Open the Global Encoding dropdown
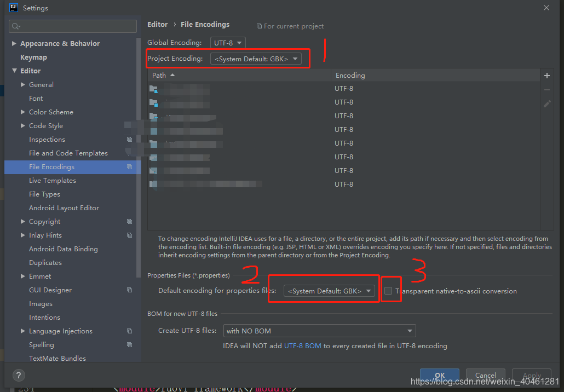Image resolution: width=564 pixels, height=392 pixels. tap(228, 43)
